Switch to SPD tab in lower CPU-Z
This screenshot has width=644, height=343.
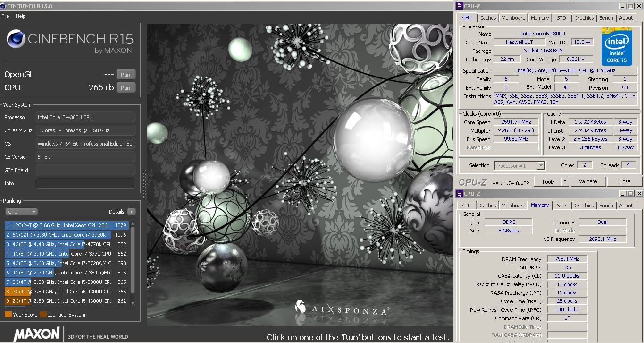coord(561,206)
